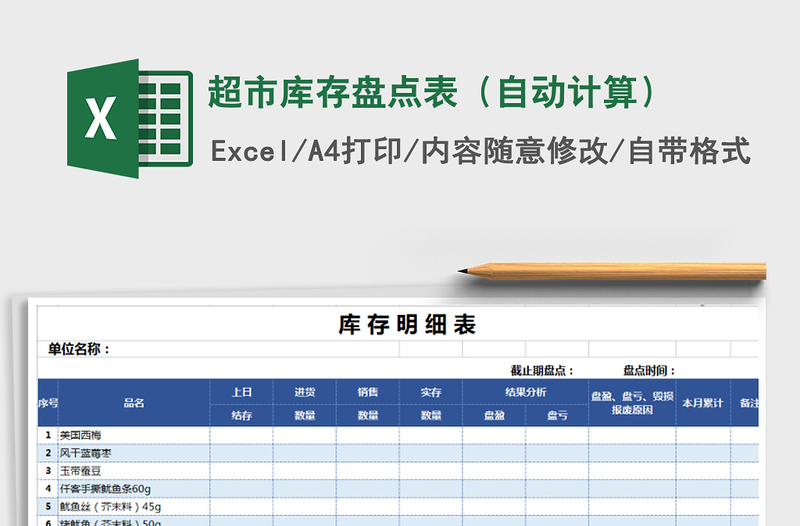Screen dimensions: 800x526
Task: Click row number 2 cell
Action: [48, 453]
